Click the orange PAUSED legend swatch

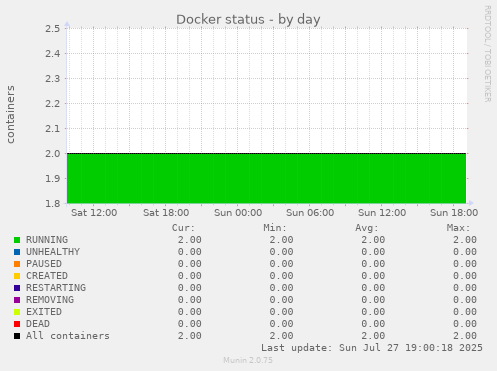17,264
